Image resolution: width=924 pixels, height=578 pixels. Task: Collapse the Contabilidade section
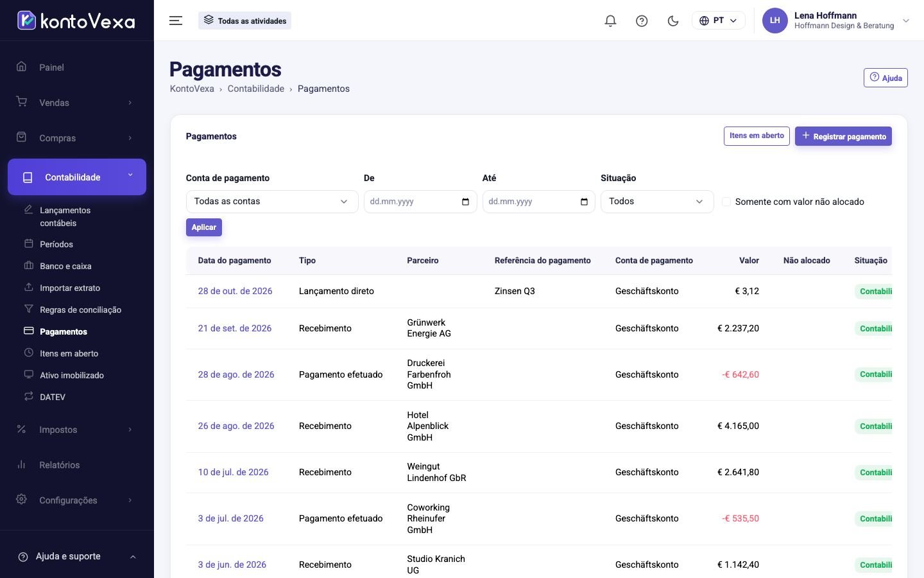click(x=77, y=177)
